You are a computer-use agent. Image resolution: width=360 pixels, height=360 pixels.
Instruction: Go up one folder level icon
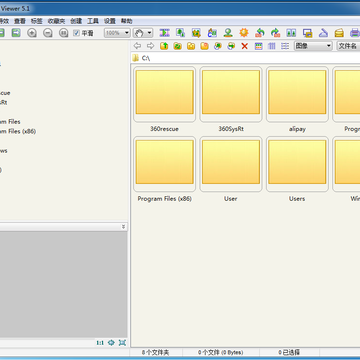(164, 46)
